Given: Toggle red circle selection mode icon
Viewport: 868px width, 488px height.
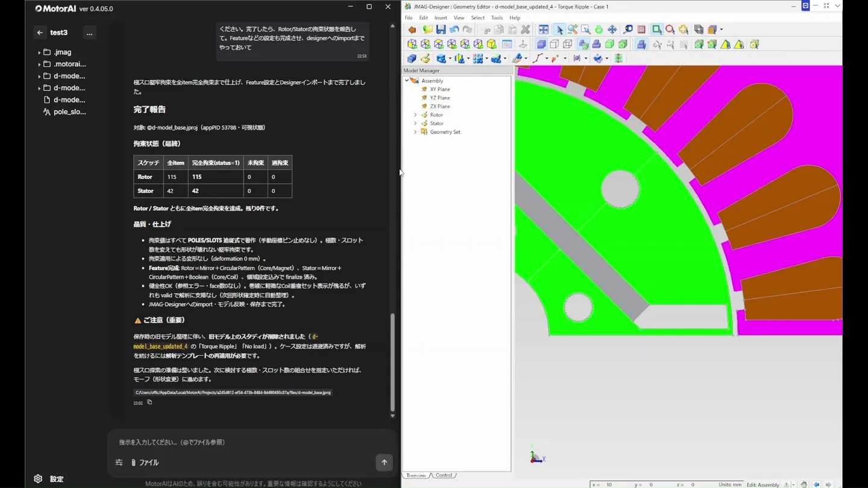Looking at the screenshot, I should click(x=670, y=30).
